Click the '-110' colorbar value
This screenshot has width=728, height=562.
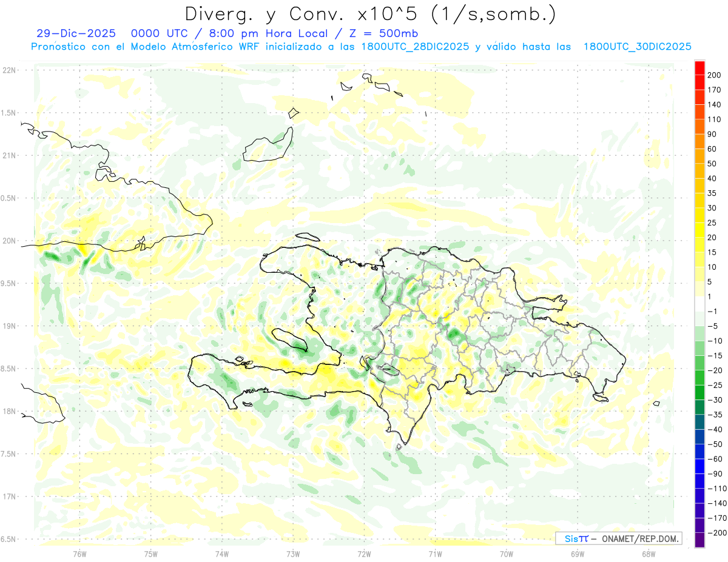[x=717, y=488]
